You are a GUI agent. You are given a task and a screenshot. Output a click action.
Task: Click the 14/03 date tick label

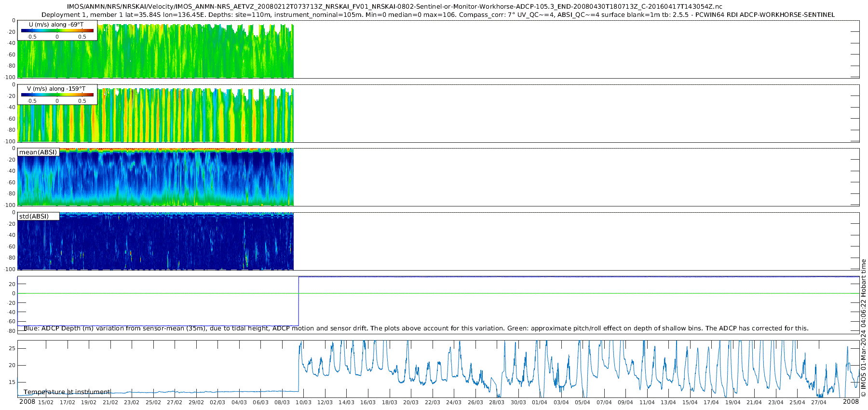[x=346, y=402]
